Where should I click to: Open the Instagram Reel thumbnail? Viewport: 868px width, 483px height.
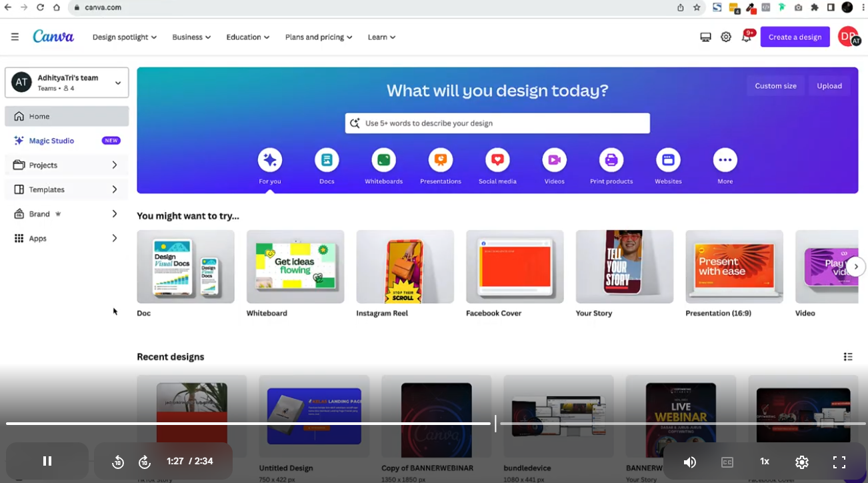click(405, 267)
